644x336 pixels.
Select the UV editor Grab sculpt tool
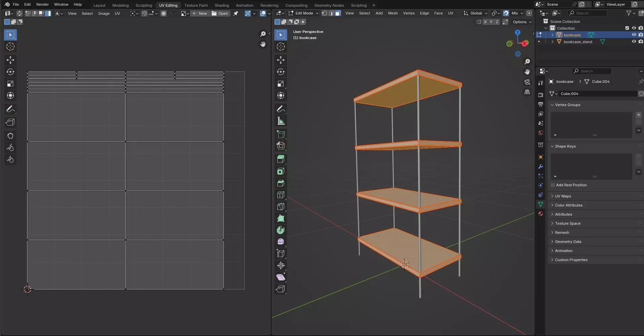coord(10,136)
